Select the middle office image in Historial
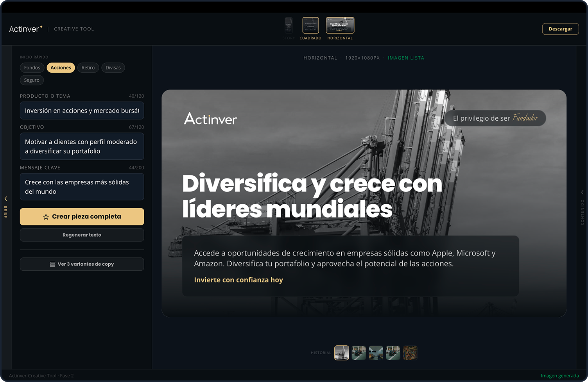The height and width of the screenshot is (382, 588). 376,353
